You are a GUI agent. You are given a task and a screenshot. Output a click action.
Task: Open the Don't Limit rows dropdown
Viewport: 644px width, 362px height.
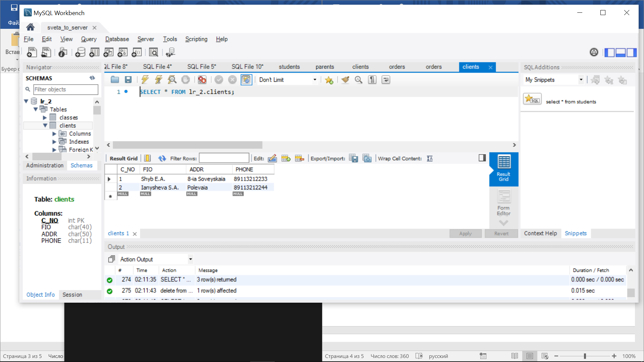(x=287, y=80)
